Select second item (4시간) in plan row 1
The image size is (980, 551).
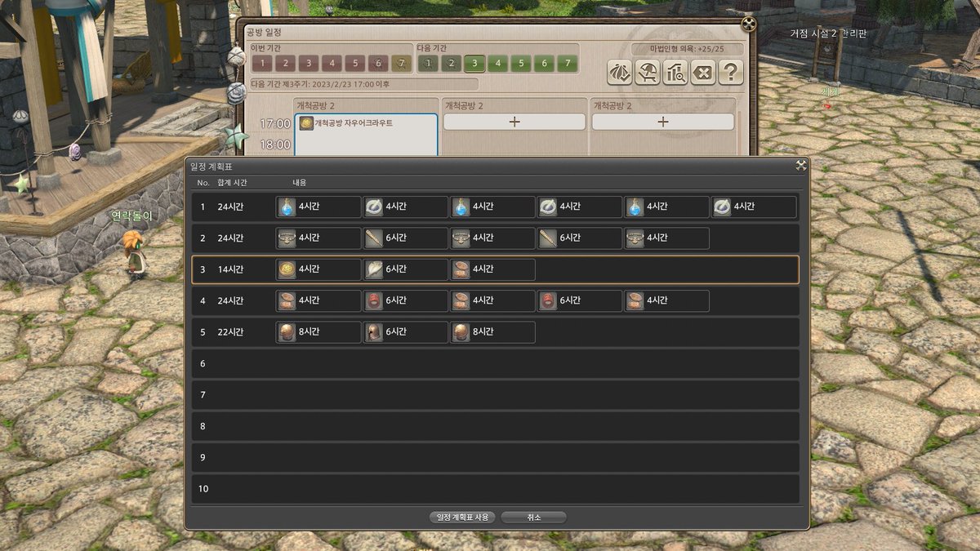[406, 207]
